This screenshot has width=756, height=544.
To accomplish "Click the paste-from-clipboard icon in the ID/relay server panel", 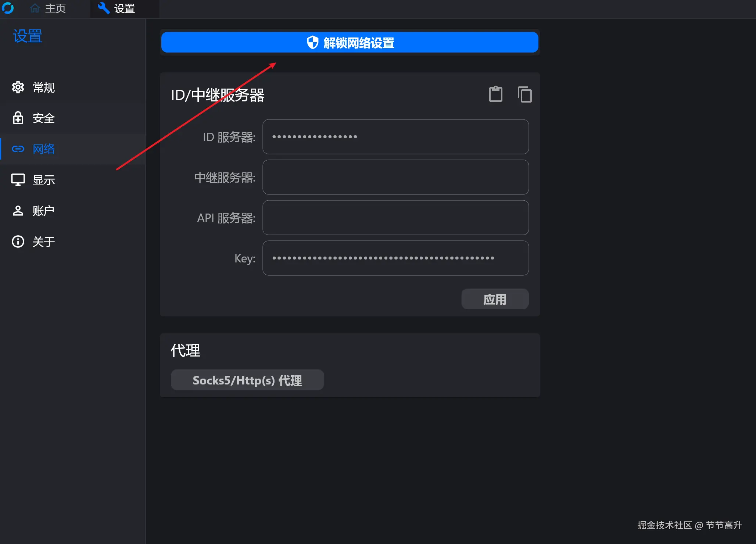I will [x=495, y=94].
